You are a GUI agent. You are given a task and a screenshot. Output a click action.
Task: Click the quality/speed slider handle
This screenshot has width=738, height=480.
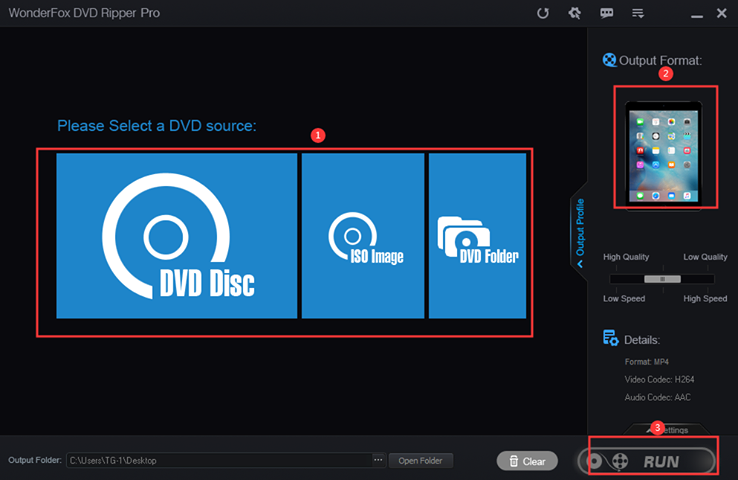pyautogui.click(x=662, y=279)
